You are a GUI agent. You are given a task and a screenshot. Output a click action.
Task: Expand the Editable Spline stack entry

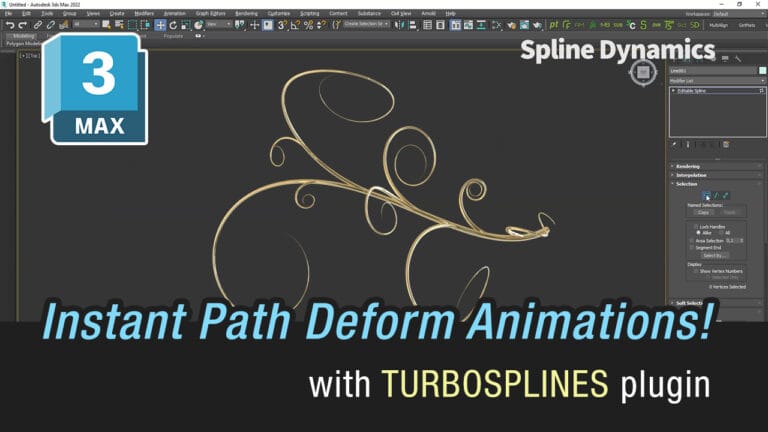[x=673, y=91]
